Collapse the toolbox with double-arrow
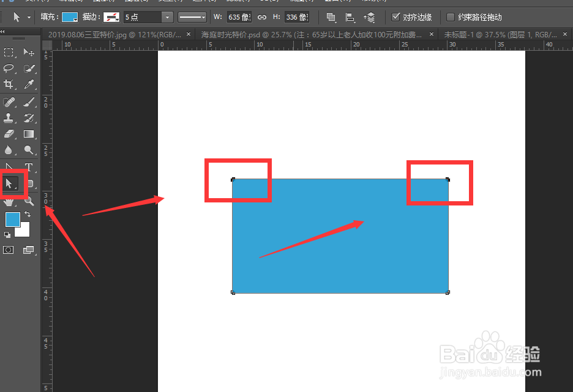This screenshot has height=392, width=573. point(2,32)
